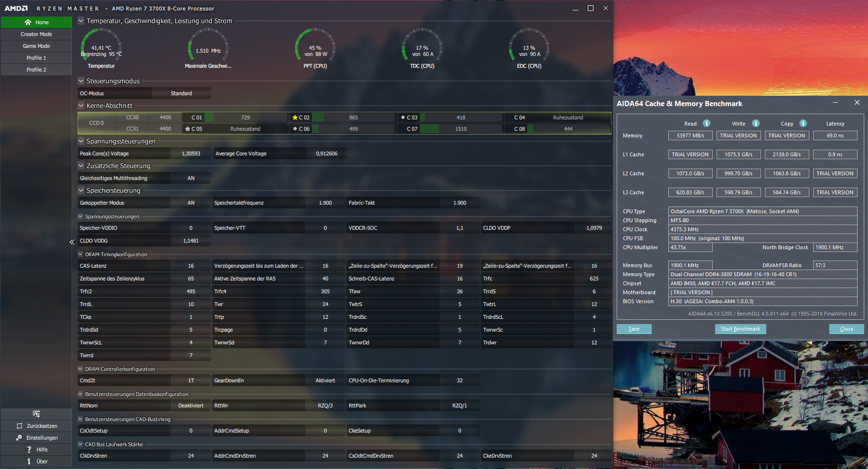This screenshot has width=868, height=469.
Task: Collapse the Kerne-Abschnitt section
Action: click(81, 106)
